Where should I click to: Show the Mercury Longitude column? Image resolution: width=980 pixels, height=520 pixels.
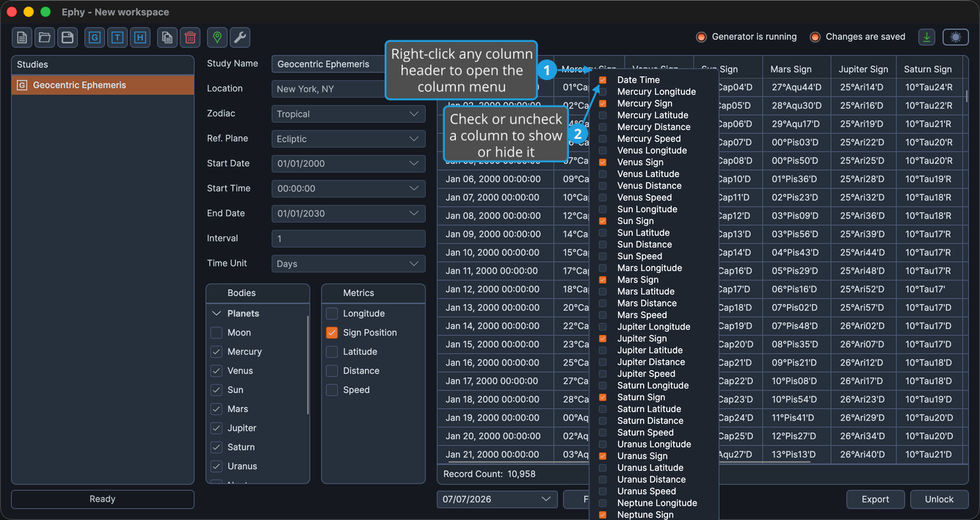[x=603, y=92]
